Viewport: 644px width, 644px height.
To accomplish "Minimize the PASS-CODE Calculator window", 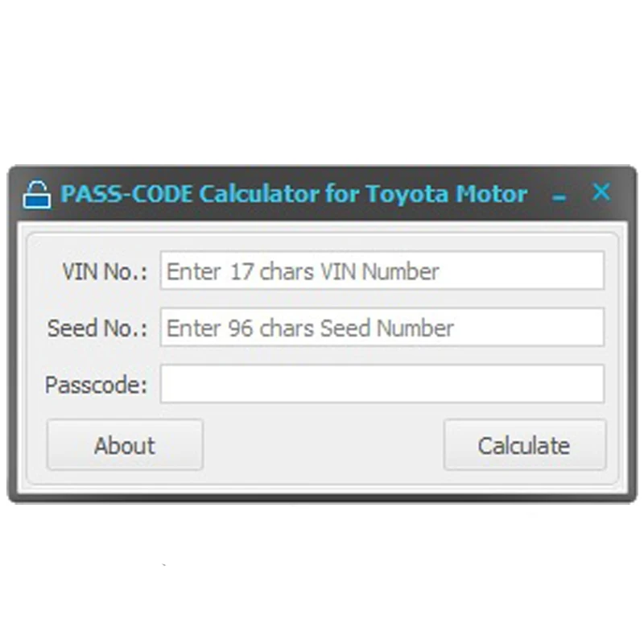I will click(x=559, y=196).
